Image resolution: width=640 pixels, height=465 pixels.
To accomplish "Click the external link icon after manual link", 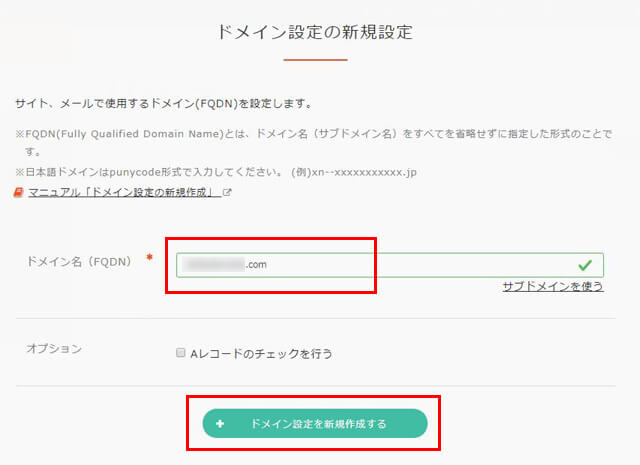I will (x=227, y=192).
